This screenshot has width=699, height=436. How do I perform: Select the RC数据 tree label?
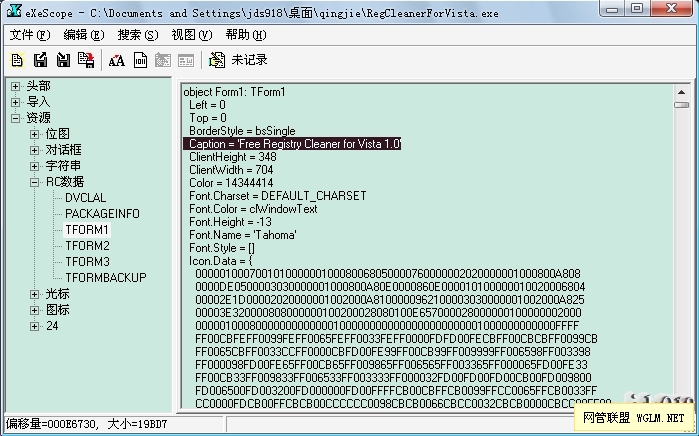point(65,182)
